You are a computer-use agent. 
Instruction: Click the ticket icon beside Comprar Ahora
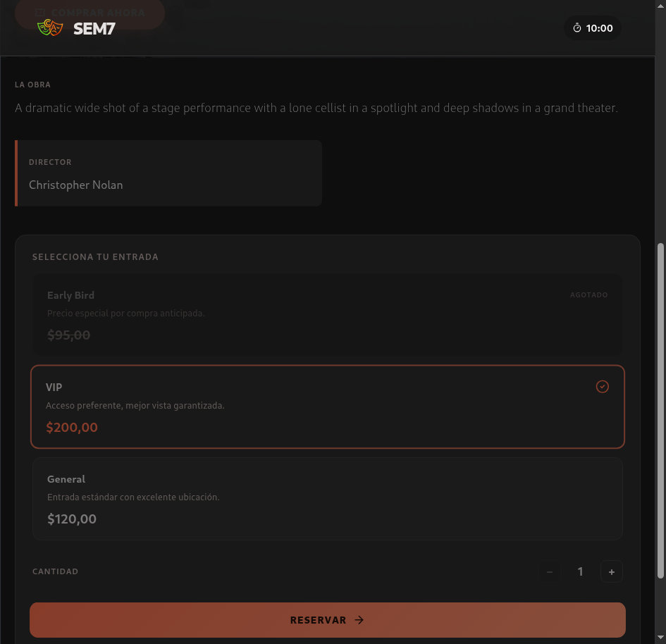[40, 12]
